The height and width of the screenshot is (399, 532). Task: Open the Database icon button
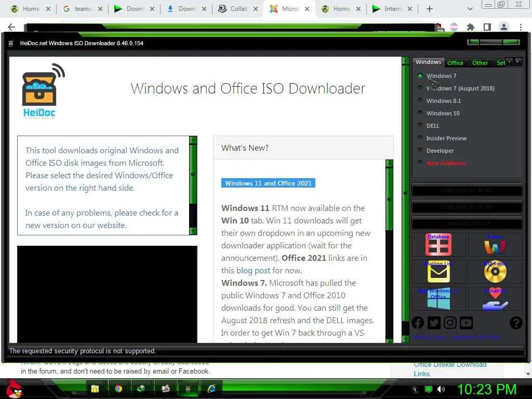[438, 244]
